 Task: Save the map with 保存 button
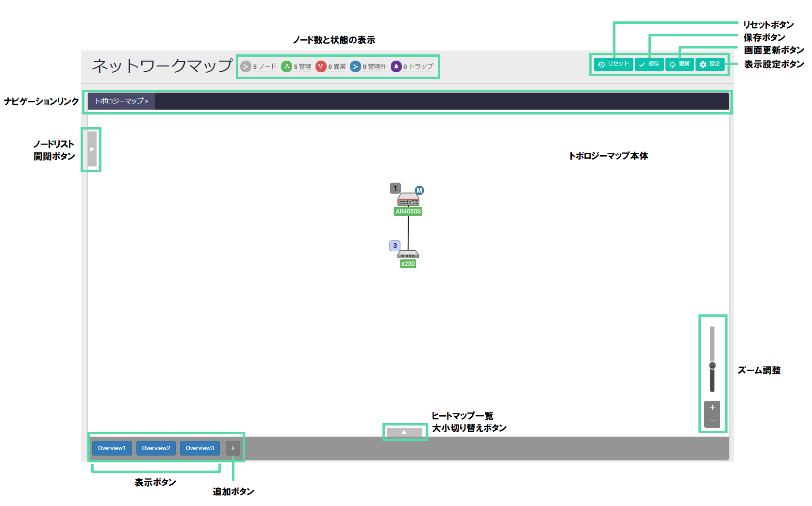tap(649, 64)
